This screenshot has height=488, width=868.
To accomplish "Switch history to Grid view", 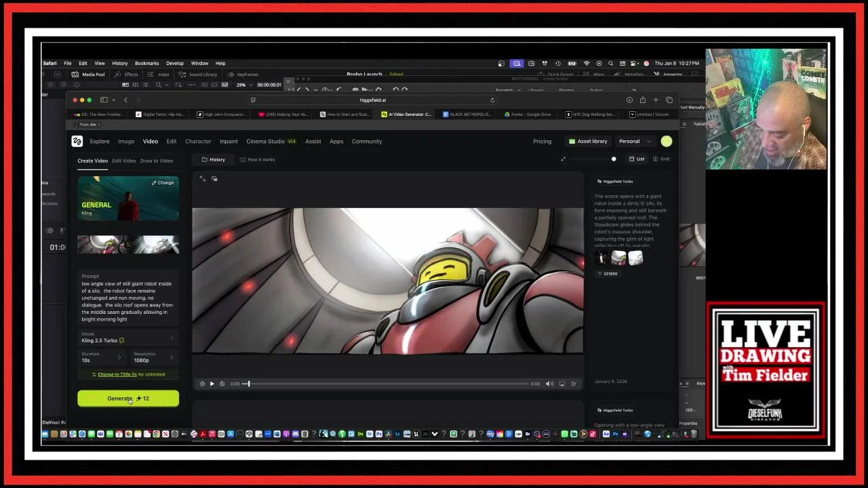I will pyautogui.click(x=660, y=159).
